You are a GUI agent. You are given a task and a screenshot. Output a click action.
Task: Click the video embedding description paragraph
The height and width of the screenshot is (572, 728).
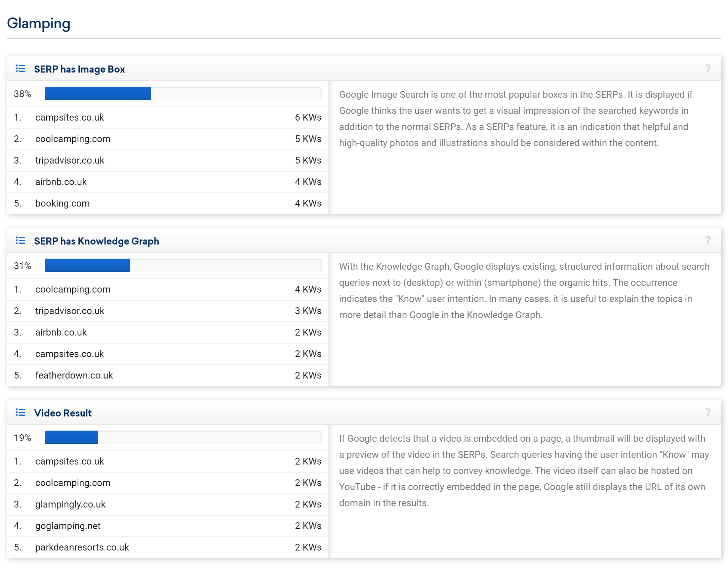click(524, 471)
